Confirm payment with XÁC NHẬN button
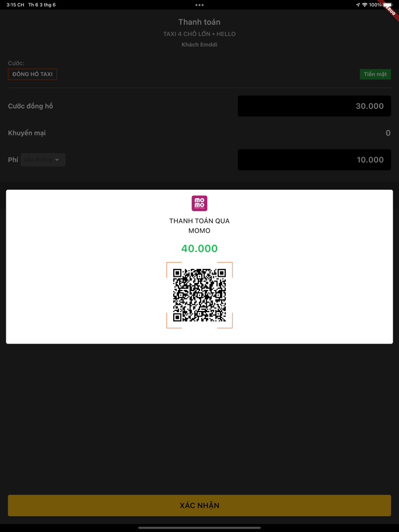This screenshot has height=532, width=399. pyautogui.click(x=199, y=506)
